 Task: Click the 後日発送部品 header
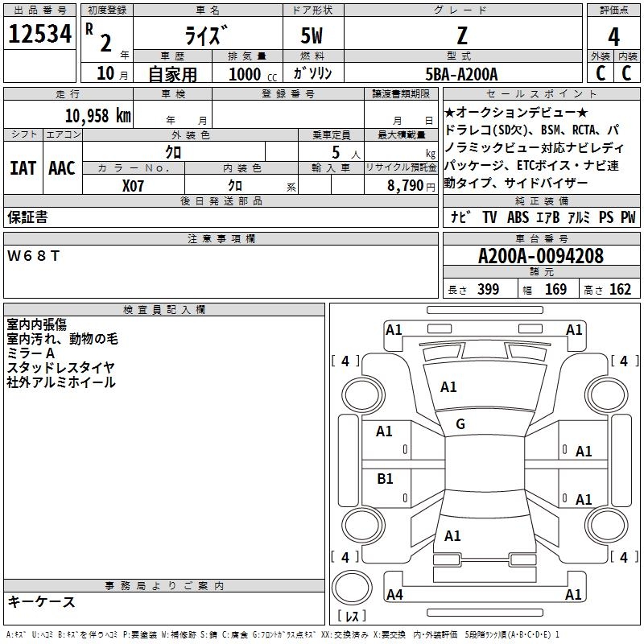221,200
